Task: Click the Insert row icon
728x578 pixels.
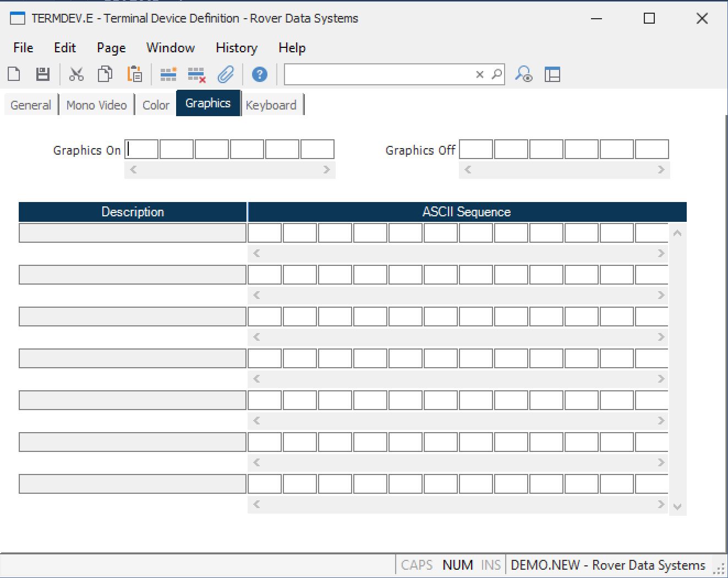Action: (168, 74)
